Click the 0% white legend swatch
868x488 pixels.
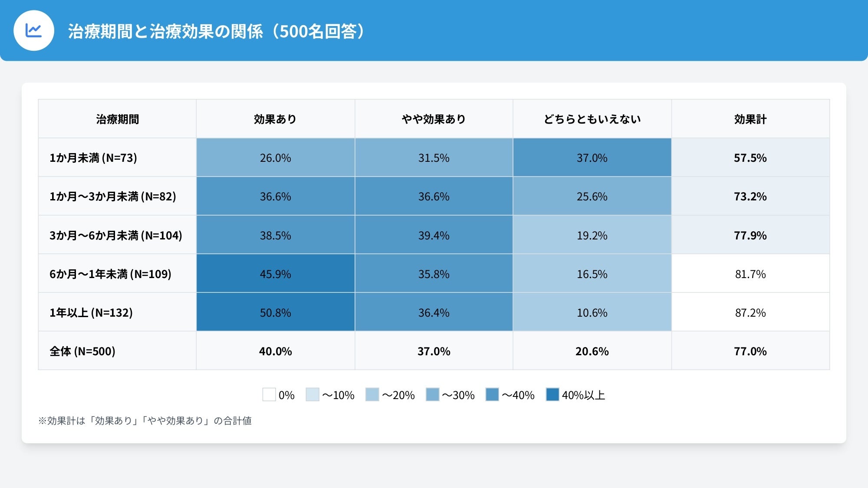(x=269, y=395)
